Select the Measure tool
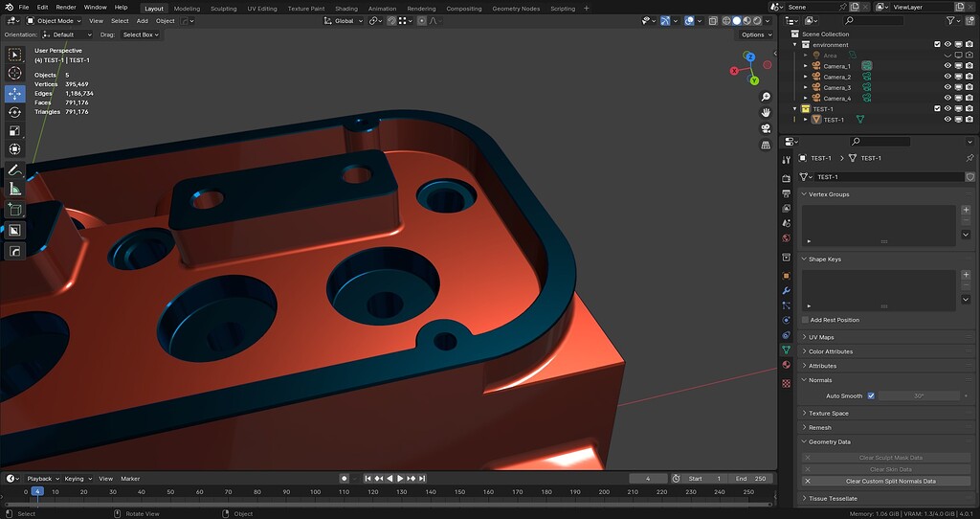This screenshot has width=980, height=519. pyautogui.click(x=15, y=190)
